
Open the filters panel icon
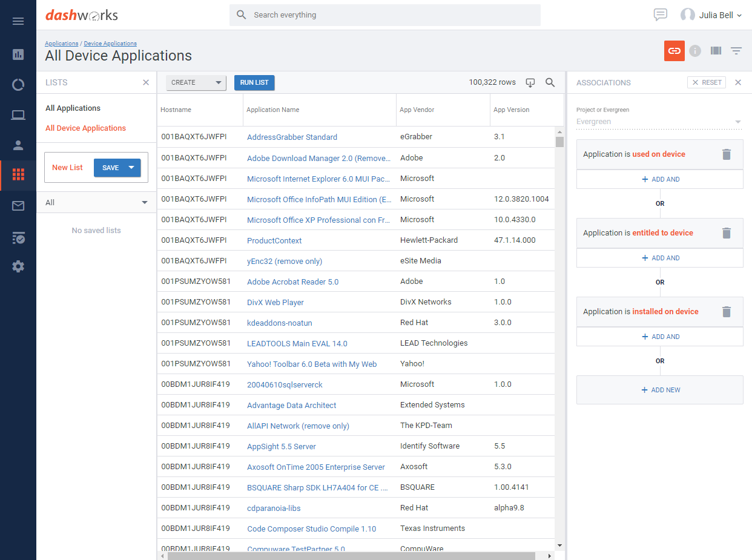[736, 51]
